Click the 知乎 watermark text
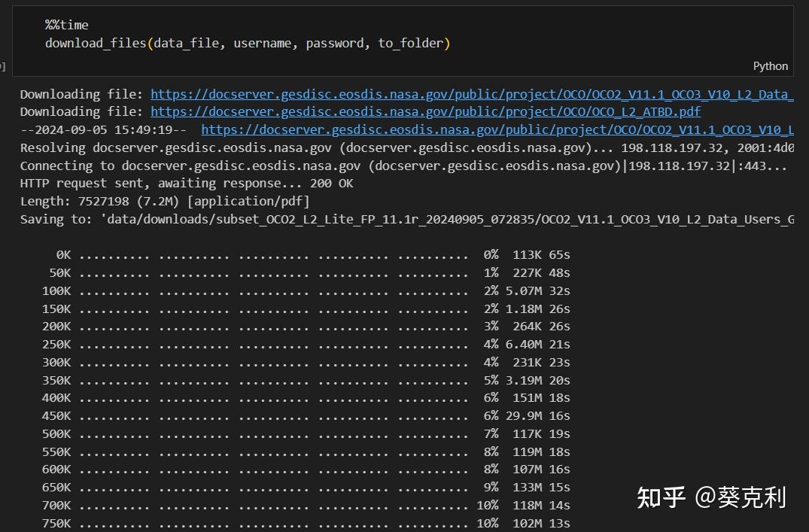Viewport: 809px width, 532px height. 661,497
